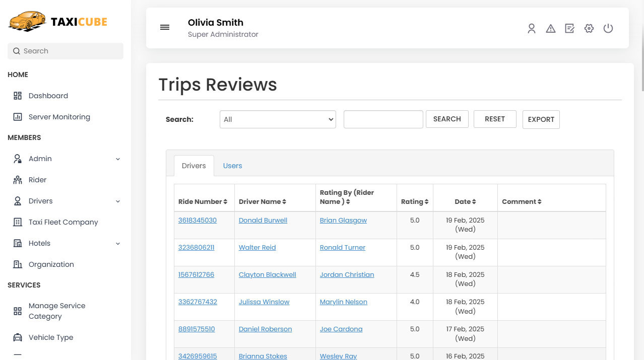Click the power logout icon
This screenshot has width=644, height=360.
tap(608, 29)
